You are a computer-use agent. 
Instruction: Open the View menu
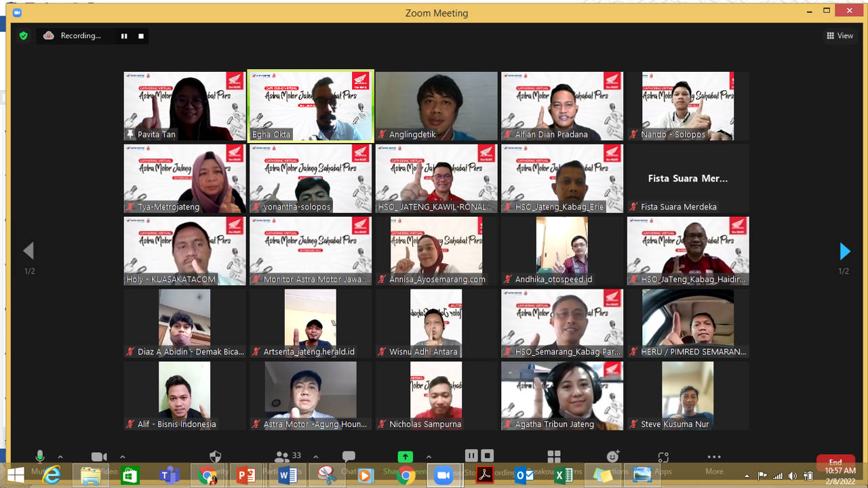coord(840,35)
